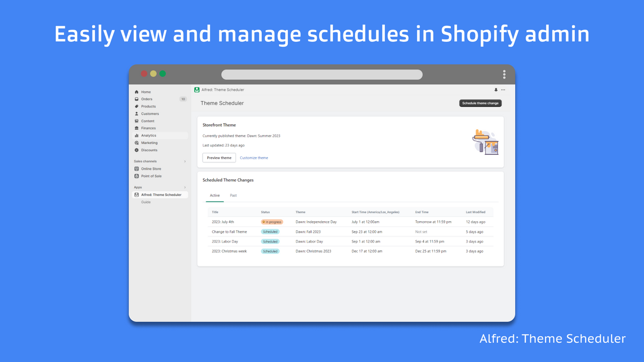Click the Orders inbox icon

click(137, 99)
